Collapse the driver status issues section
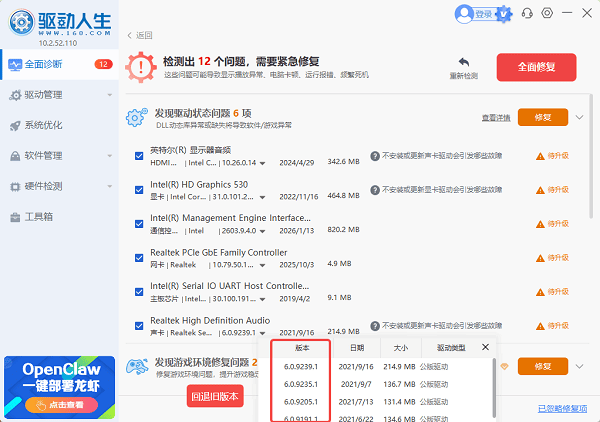This screenshot has width=600, height=422. click(579, 117)
